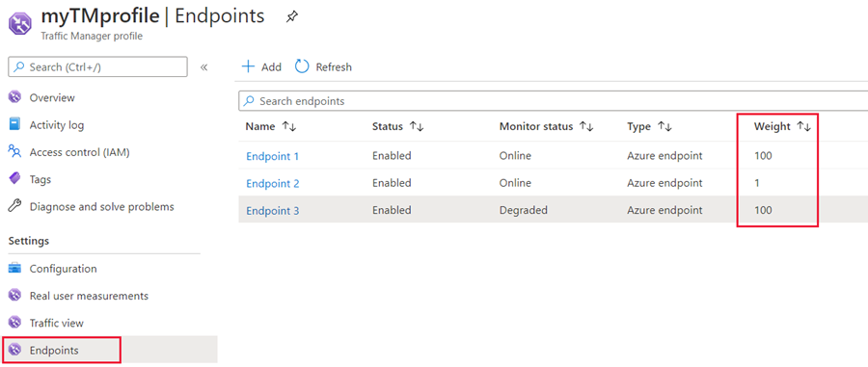
Task: Click Online monitor status of Endpoint 2
Action: coord(515,183)
